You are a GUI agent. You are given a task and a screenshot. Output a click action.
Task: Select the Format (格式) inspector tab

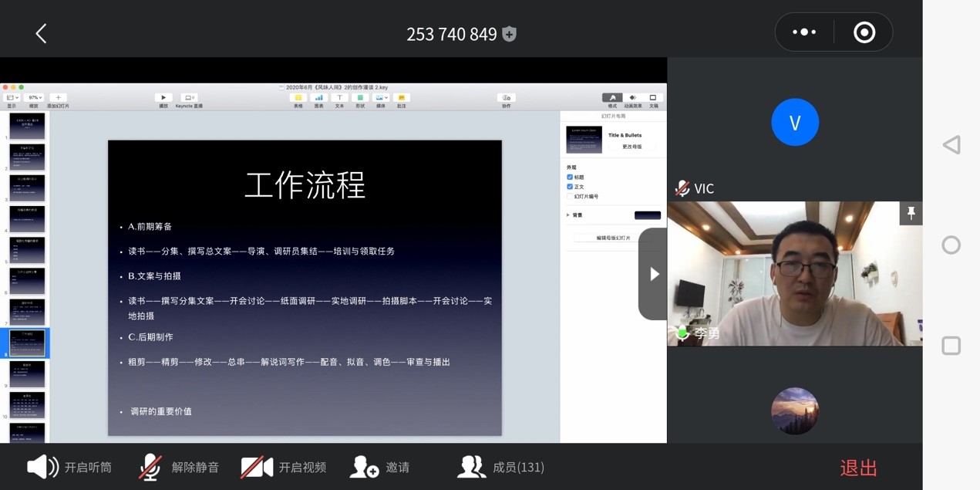tap(612, 98)
